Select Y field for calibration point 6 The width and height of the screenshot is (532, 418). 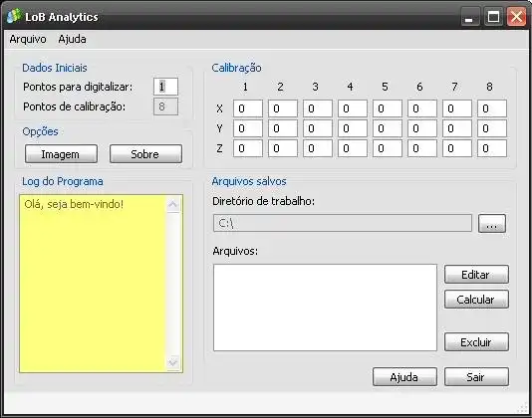[x=422, y=128]
